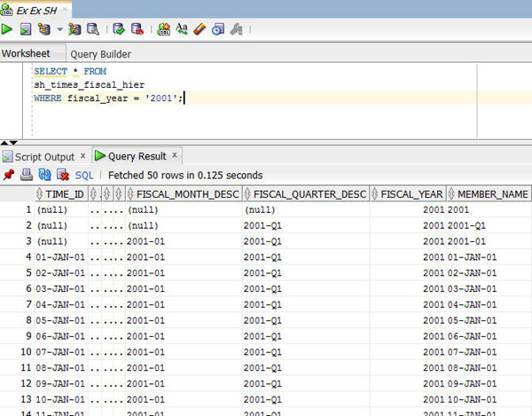
Task: Roll back changes using the Rollback icon
Action: [137, 29]
